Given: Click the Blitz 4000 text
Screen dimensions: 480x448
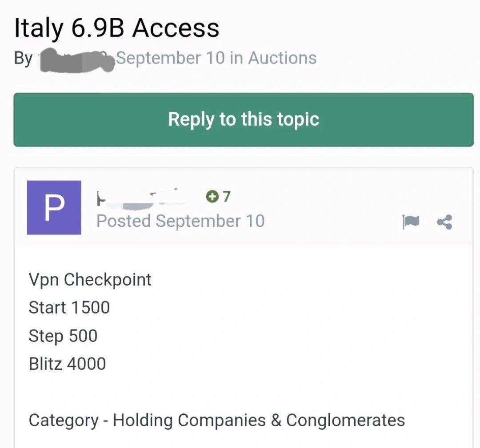Looking at the screenshot, I should coord(68,364).
